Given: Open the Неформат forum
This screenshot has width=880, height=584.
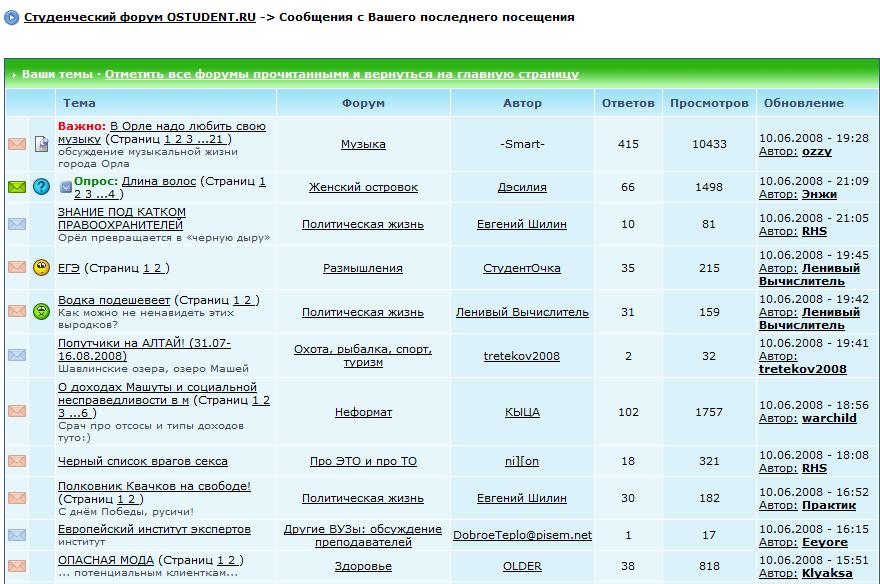Looking at the screenshot, I should coord(363,412).
